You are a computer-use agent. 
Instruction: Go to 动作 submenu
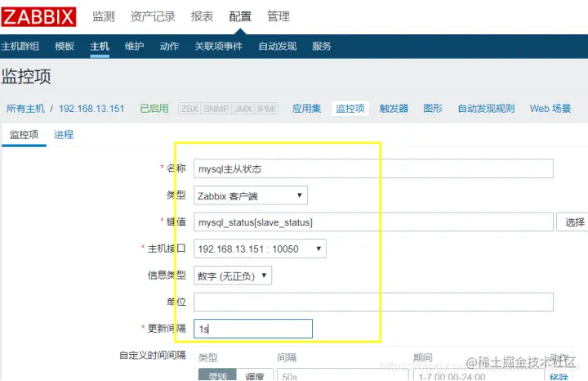point(170,46)
